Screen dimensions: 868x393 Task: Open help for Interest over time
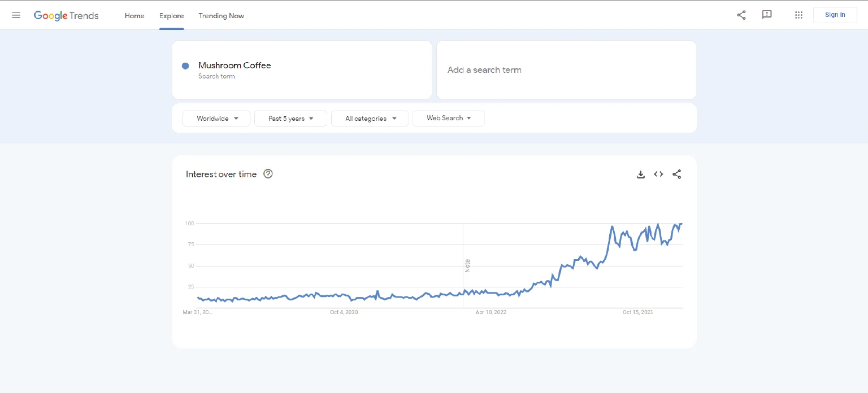click(x=268, y=174)
